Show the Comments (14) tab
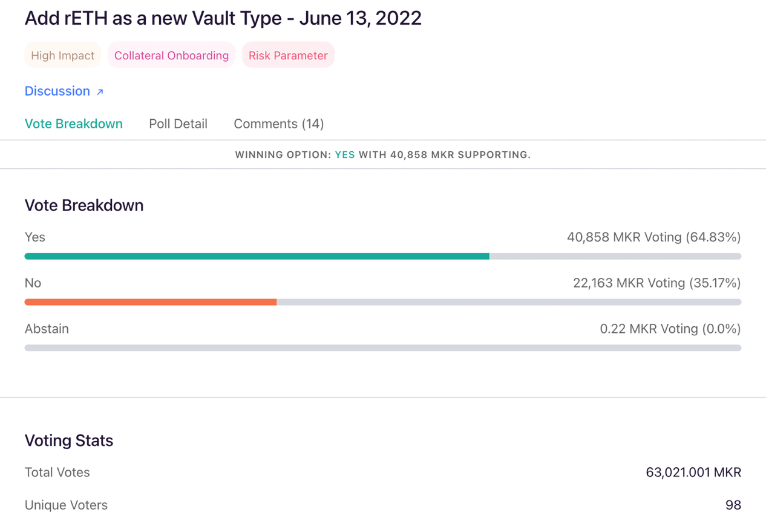The image size is (766, 532). (x=278, y=124)
